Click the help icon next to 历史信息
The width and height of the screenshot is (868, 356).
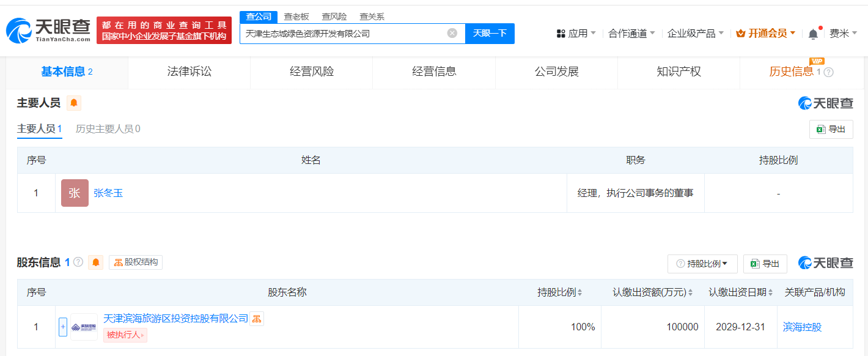(x=829, y=72)
